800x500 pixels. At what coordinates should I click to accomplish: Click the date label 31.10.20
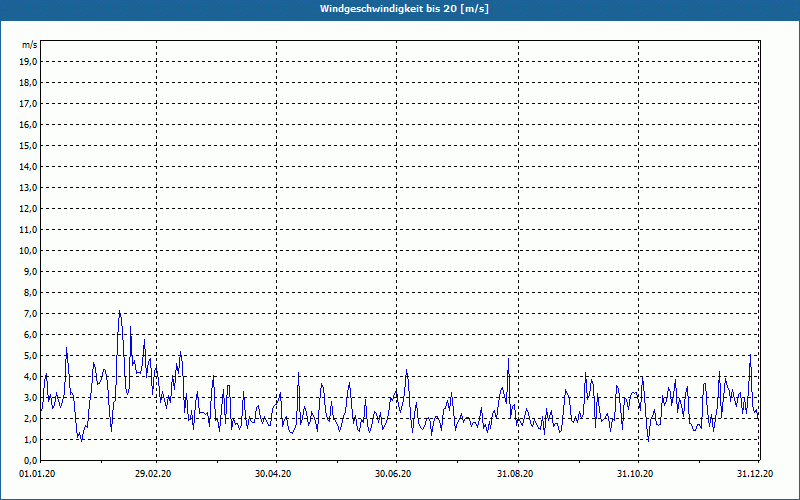[x=635, y=474]
